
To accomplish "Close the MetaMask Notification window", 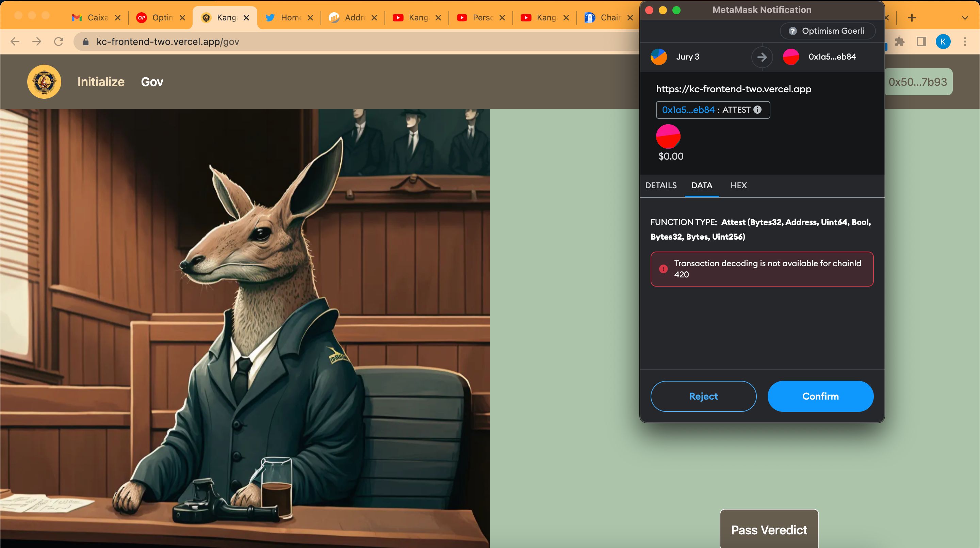I will (x=649, y=10).
